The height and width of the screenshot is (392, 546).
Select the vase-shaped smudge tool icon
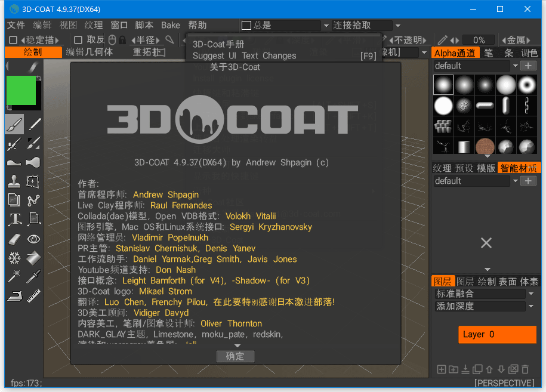34,162
